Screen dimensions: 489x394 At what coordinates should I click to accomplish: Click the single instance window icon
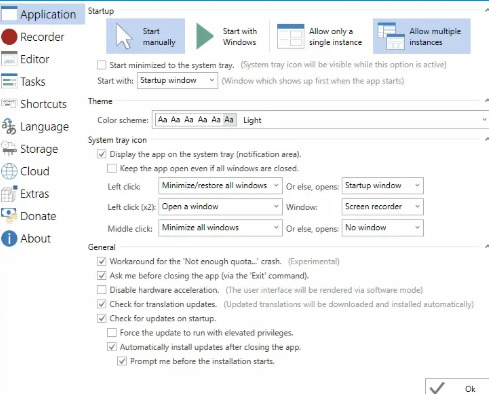click(x=290, y=36)
